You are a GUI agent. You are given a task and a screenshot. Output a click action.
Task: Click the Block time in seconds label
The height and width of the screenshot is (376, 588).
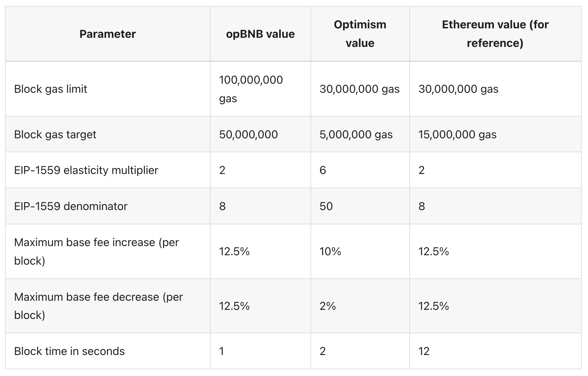(x=69, y=351)
